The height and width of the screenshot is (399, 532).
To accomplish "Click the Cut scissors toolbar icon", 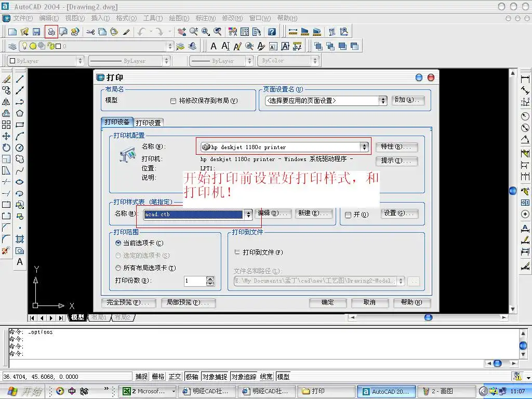I will click(x=90, y=32).
